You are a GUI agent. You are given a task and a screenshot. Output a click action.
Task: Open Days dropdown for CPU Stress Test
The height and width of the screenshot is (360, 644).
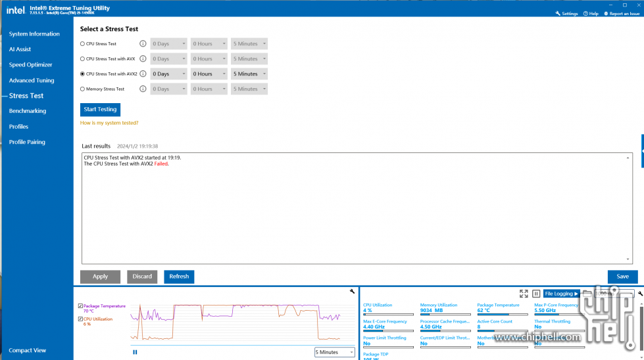[x=169, y=43]
